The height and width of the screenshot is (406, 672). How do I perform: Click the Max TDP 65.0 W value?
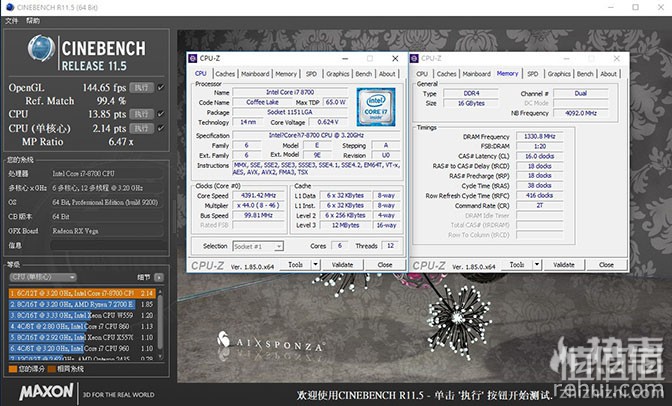(x=336, y=102)
